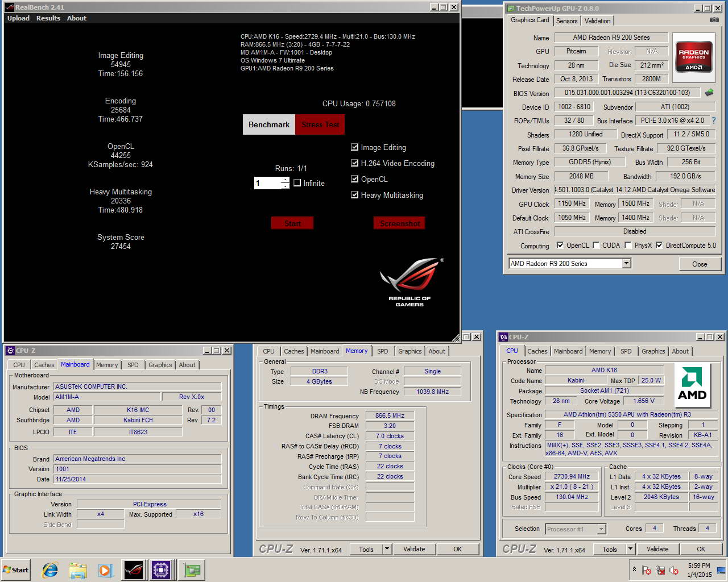Open Mainboard tab in CPU-Z CPU window

568,351
